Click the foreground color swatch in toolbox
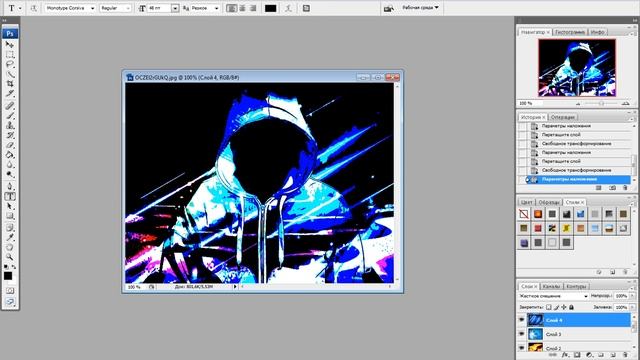640x360 pixels. point(8,276)
